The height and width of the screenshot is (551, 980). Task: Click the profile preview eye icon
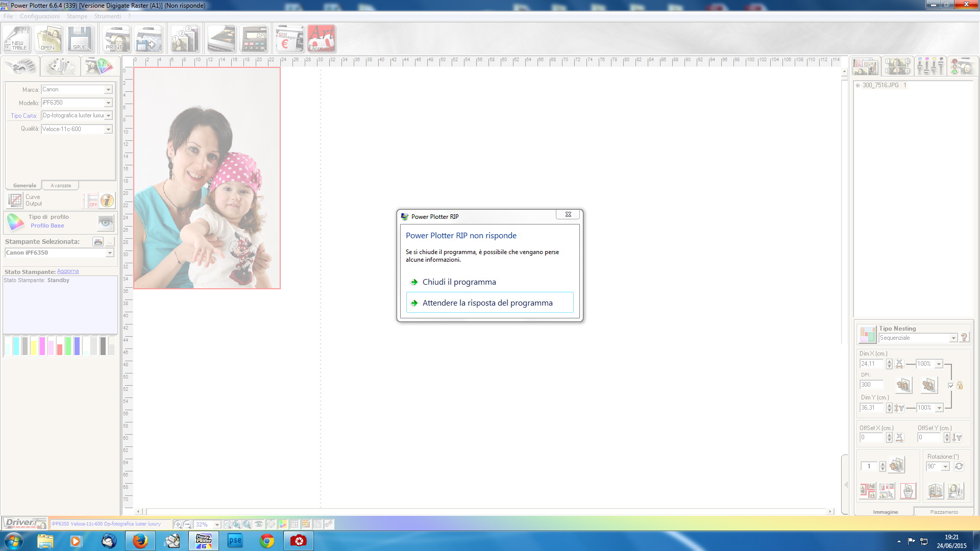click(x=106, y=222)
